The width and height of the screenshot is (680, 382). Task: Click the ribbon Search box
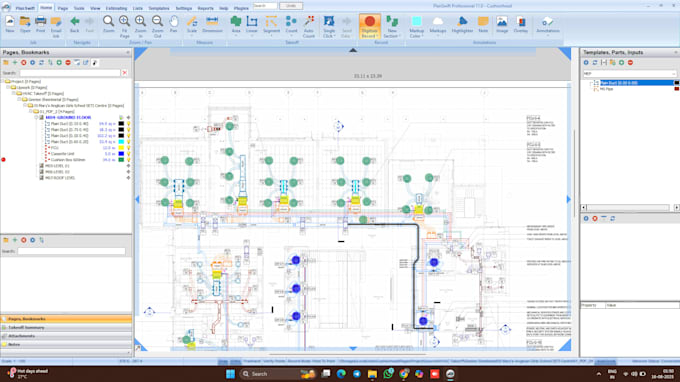click(265, 6)
